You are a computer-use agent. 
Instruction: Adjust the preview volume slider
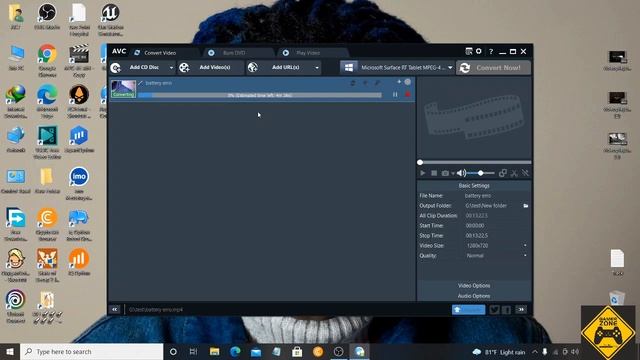point(481,173)
